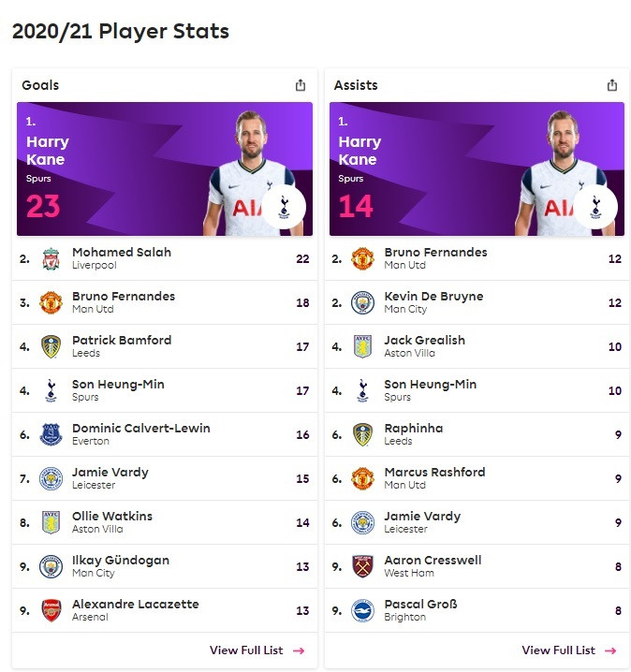Open View Full List under Goals
This screenshot has height=672, width=631.
coord(257,650)
